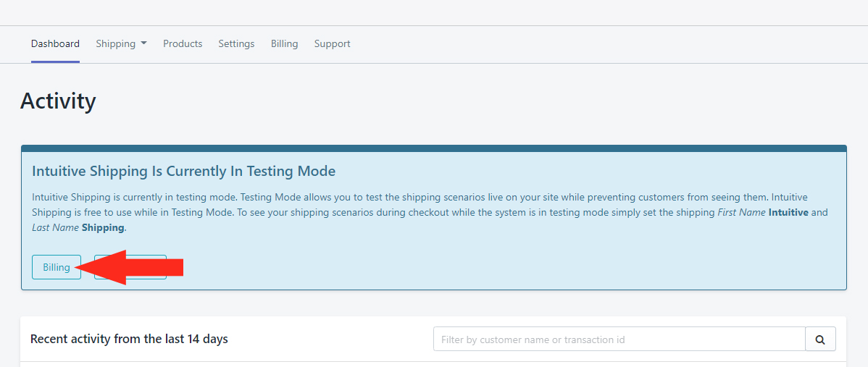Click the Billing button in the testing mode notice
Viewport: 868px width, 367px height.
coord(57,267)
